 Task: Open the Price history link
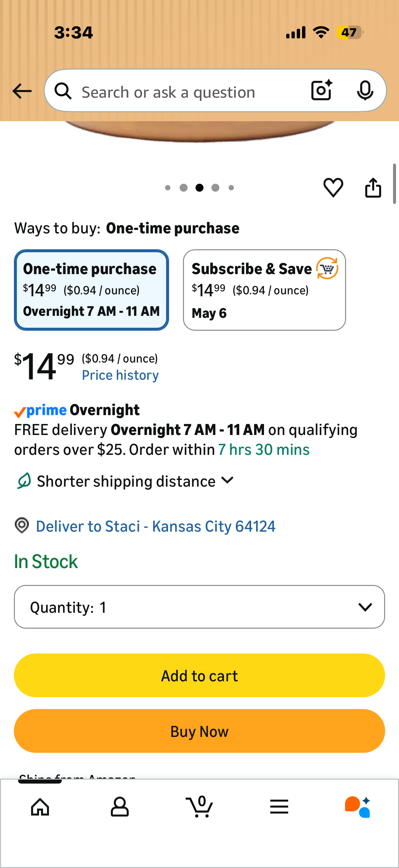(120, 375)
